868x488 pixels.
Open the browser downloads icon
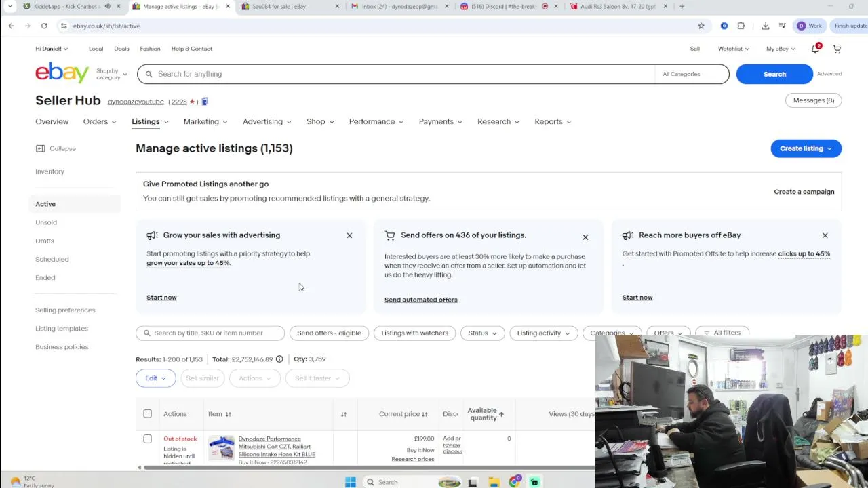766,26
